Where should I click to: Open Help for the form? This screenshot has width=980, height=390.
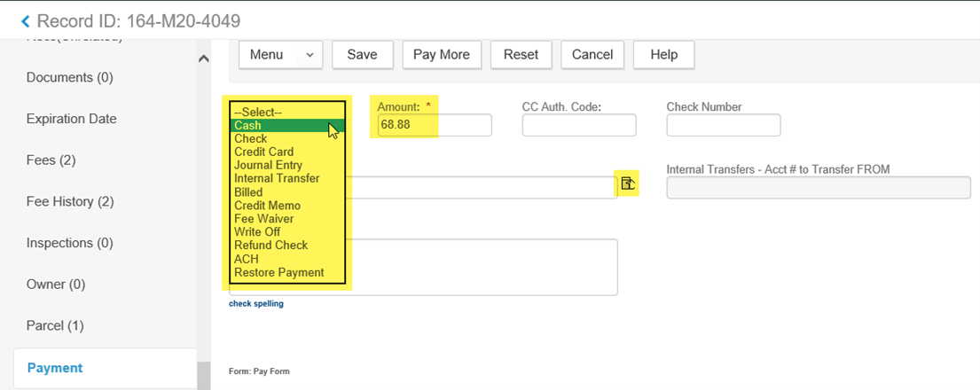coord(663,55)
